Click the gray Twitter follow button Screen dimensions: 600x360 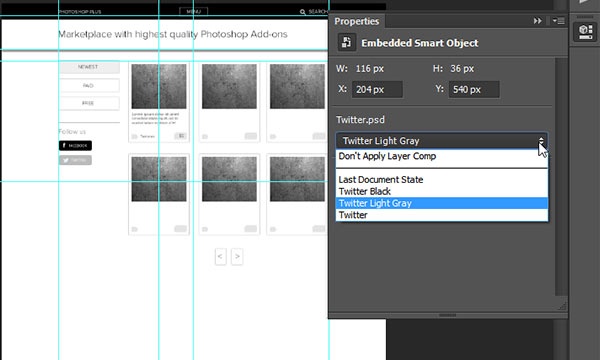(75, 160)
